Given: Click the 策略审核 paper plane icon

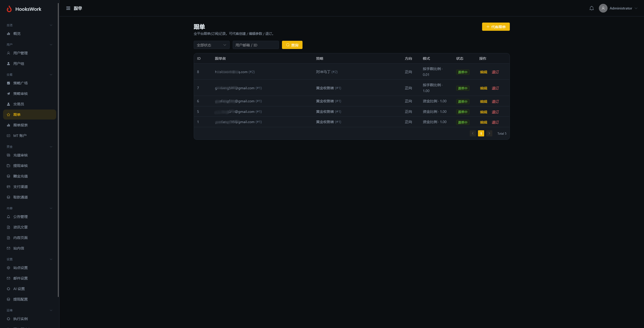Looking at the screenshot, I should tap(8, 94).
